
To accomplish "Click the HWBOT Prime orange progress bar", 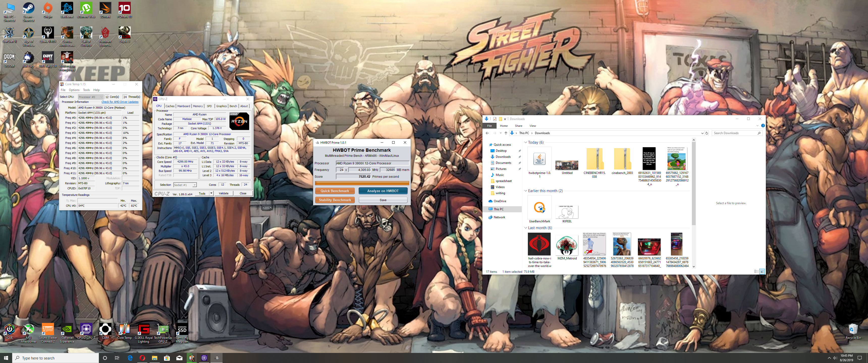I will pos(362,183).
